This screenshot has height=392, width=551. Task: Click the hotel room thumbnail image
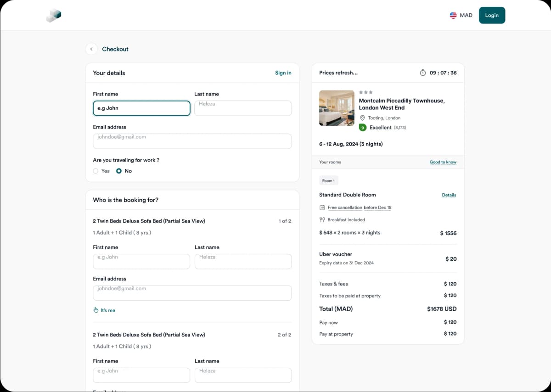[337, 108]
